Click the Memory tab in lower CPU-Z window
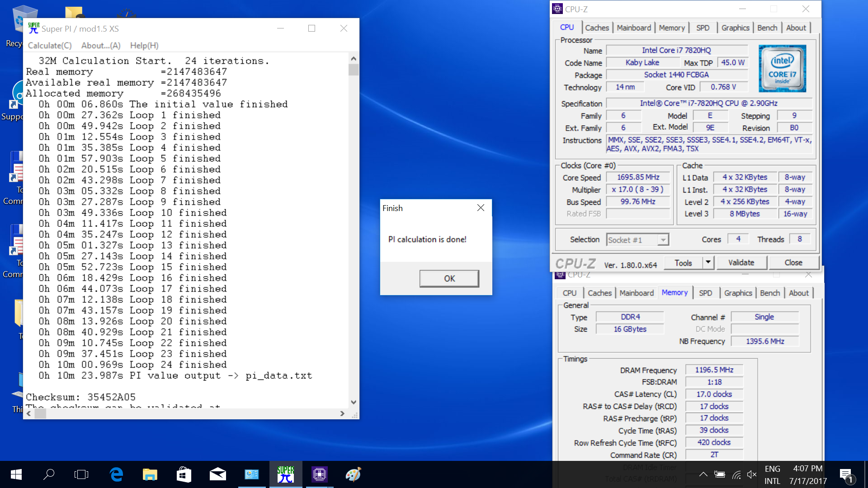The image size is (868, 488). [x=675, y=292]
